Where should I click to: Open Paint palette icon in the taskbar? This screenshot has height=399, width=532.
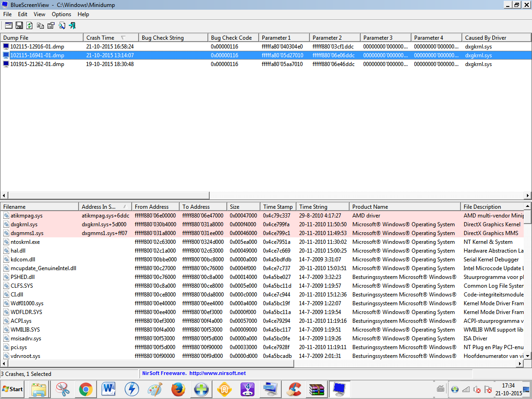point(155,389)
